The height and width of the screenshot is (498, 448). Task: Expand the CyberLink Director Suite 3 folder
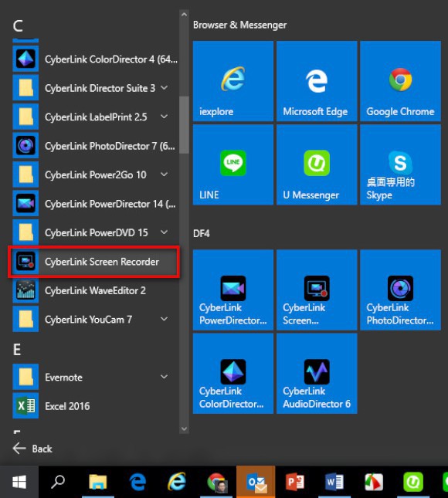165,88
